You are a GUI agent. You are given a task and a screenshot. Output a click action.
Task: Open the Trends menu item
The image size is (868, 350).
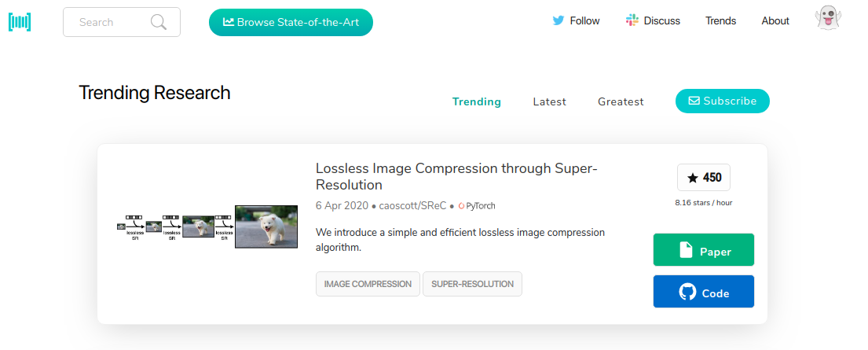tap(721, 21)
